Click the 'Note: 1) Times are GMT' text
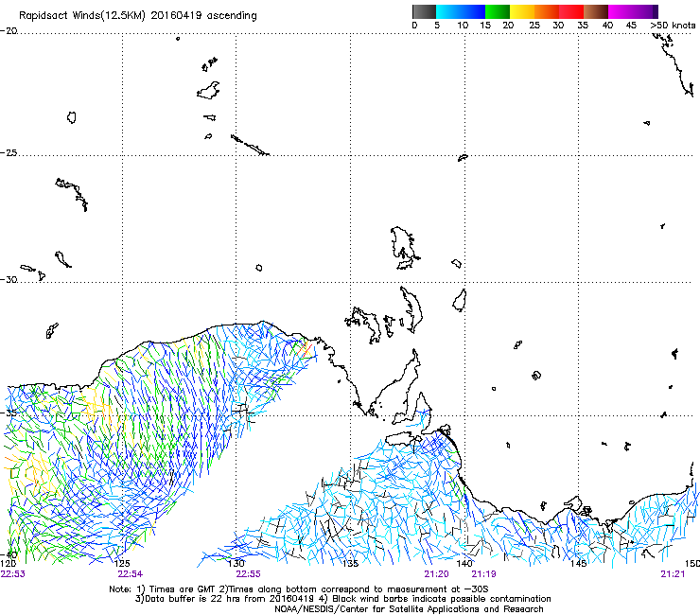This screenshot has height=615, width=700. pos(164,589)
